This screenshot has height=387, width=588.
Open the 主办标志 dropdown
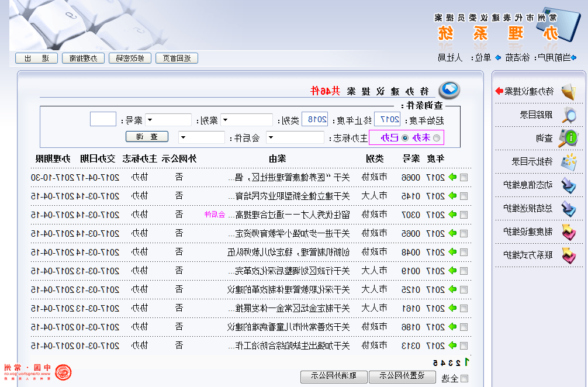click(295, 137)
